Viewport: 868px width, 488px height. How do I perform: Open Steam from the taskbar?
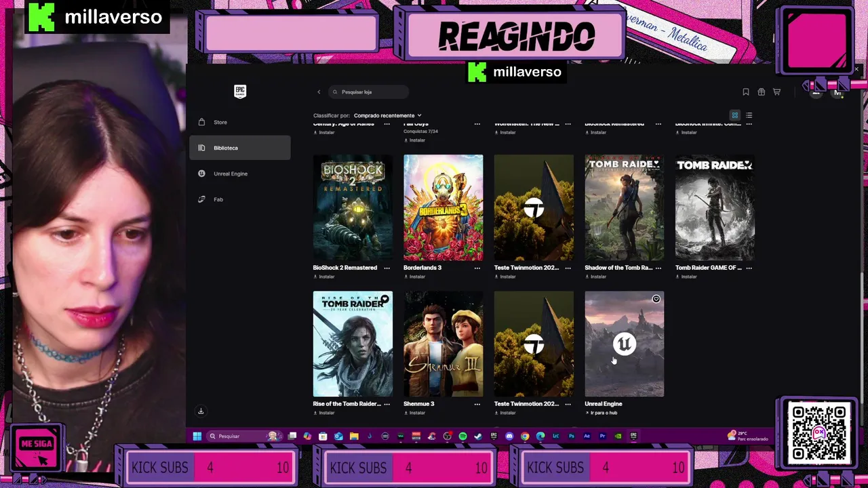pyautogui.click(x=478, y=436)
